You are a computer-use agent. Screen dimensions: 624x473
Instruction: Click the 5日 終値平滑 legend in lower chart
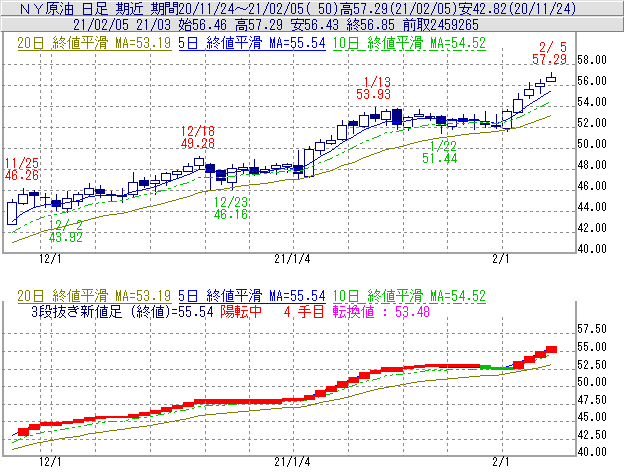click(252, 296)
